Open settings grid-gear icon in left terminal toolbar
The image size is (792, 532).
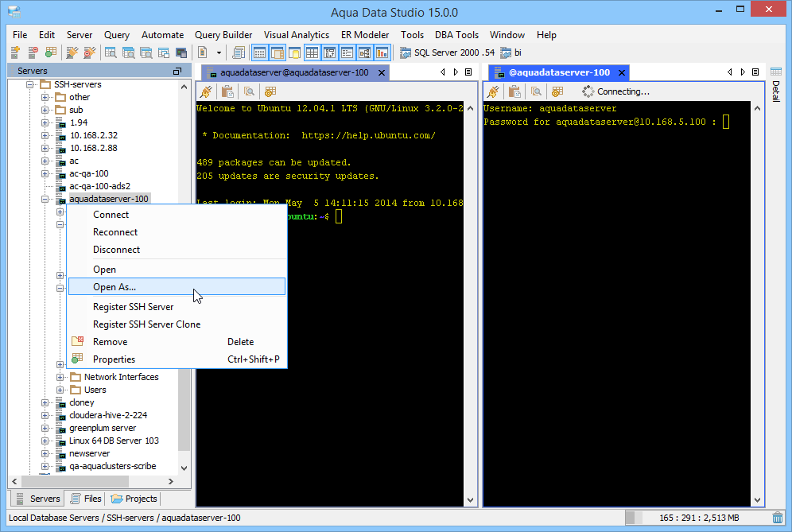(270, 91)
